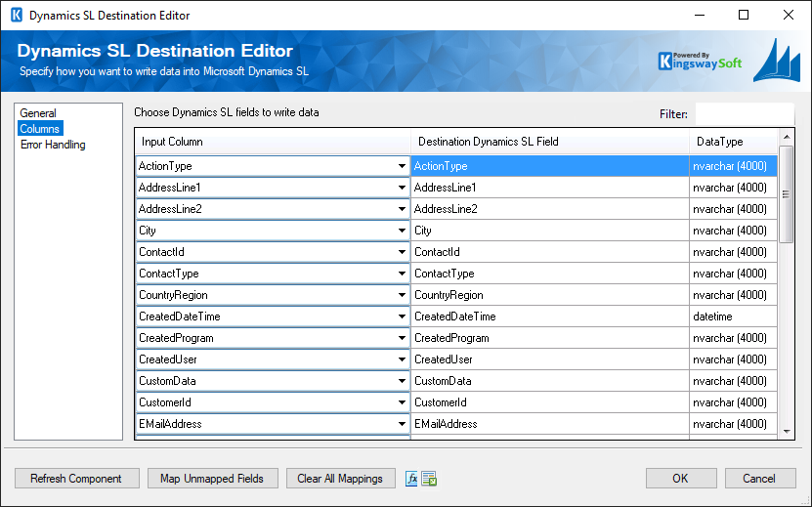812x507 pixels.
Task: Open the Error Handling page
Action: 53,145
